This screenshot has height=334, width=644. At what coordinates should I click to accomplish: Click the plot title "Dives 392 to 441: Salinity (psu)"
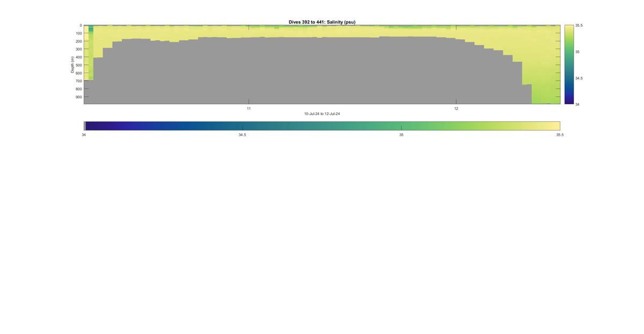coord(322,22)
